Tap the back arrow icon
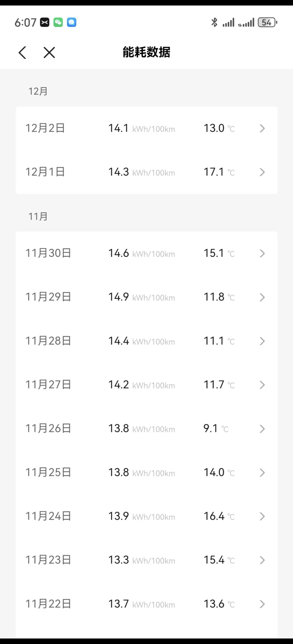 (22, 53)
